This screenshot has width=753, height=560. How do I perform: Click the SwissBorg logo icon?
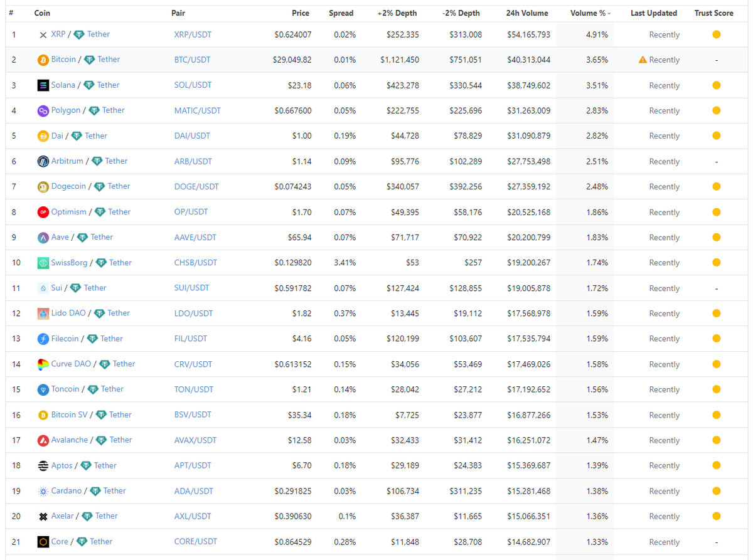(x=43, y=263)
